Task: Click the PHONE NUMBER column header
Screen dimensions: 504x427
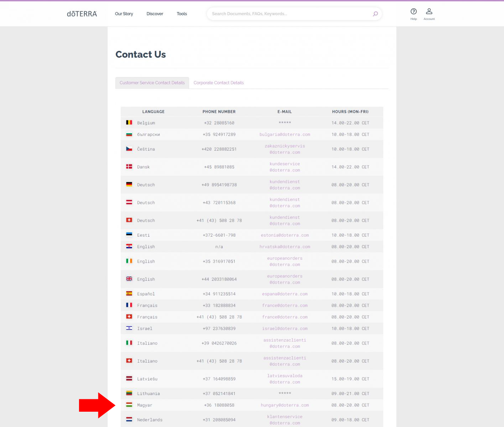Action: tap(219, 112)
